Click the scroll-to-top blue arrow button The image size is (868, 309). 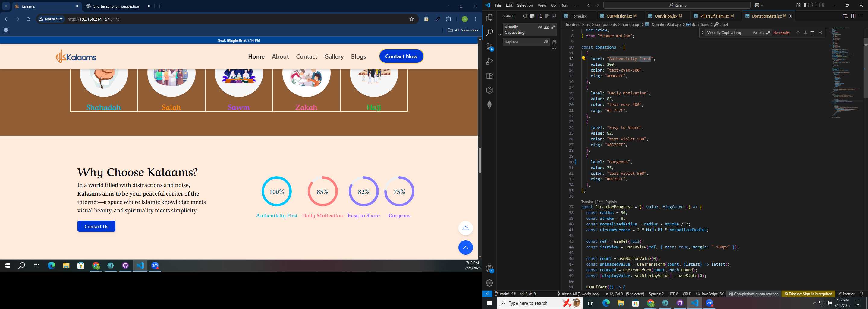tap(465, 248)
